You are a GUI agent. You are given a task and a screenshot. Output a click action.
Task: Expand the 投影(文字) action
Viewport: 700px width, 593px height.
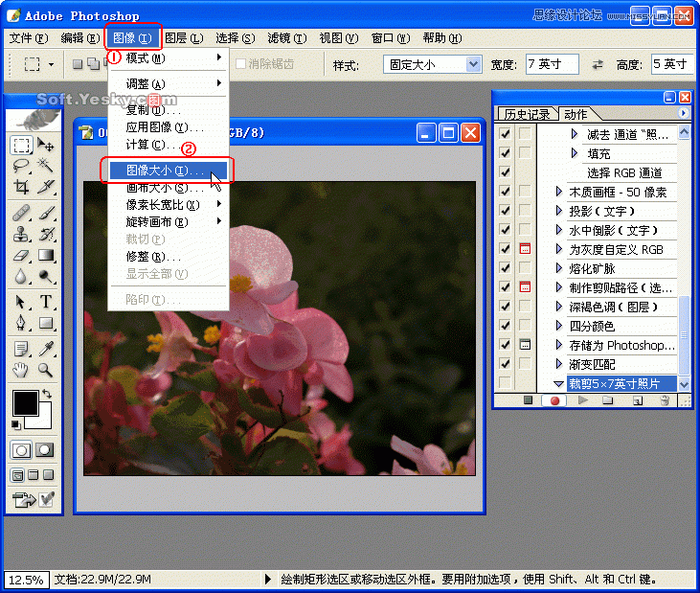(558, 211)
